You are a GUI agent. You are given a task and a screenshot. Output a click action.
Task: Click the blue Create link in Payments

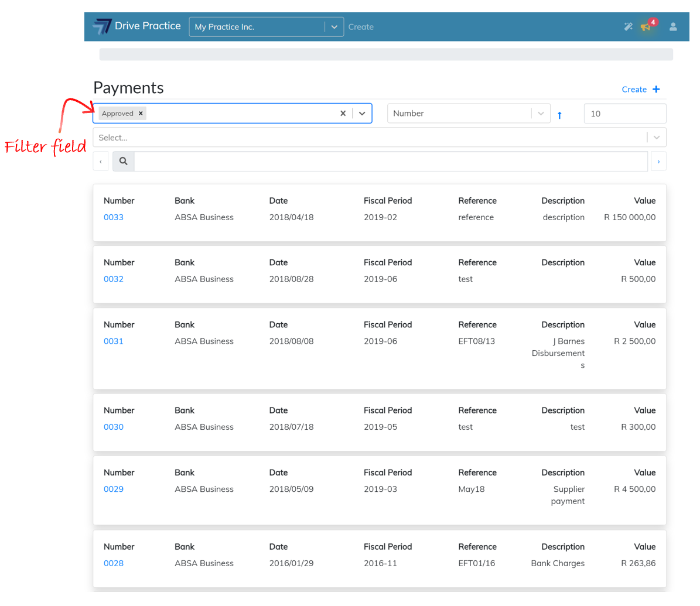634,89
